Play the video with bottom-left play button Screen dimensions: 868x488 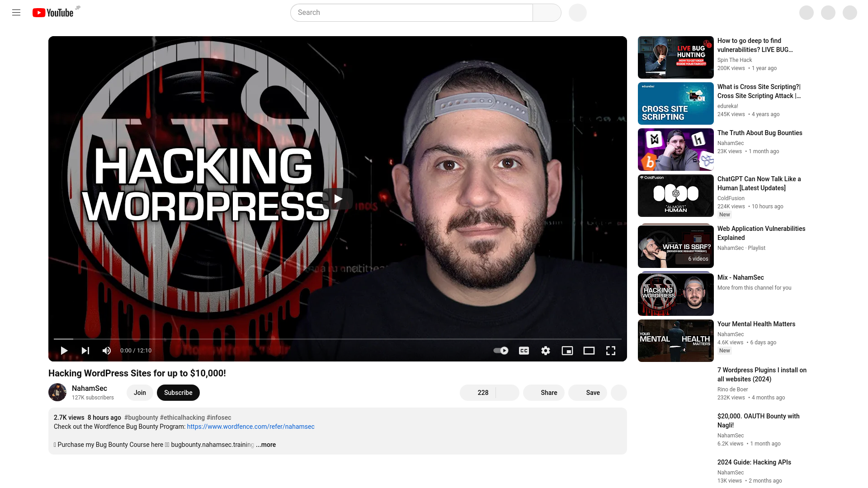tap(64, 351)
